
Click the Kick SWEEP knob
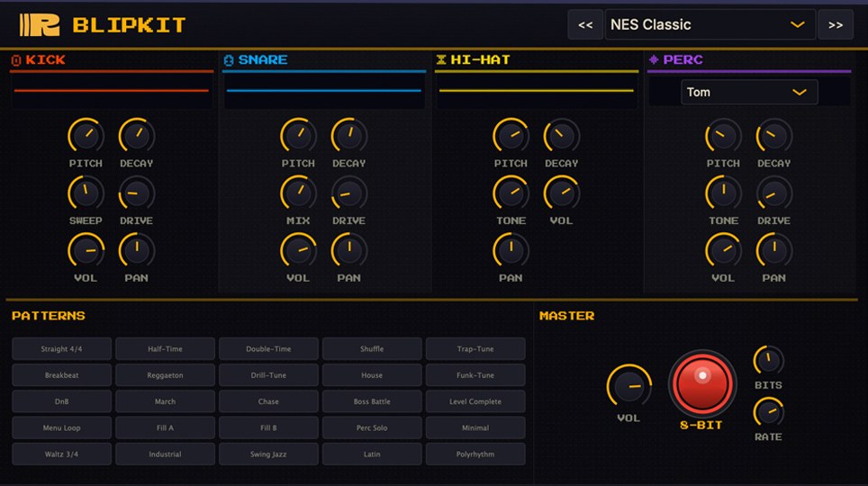[x=86, y=193]
